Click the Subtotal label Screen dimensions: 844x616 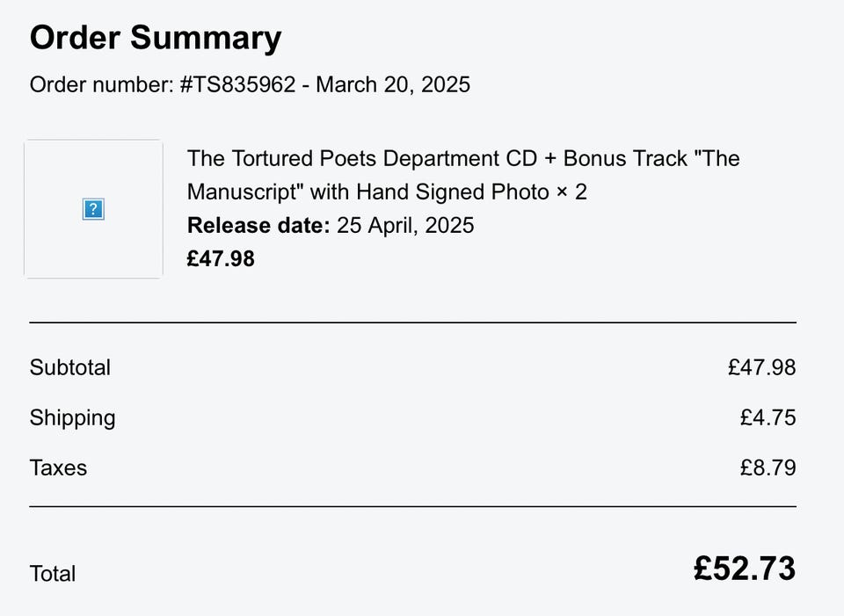click(70, 367)
